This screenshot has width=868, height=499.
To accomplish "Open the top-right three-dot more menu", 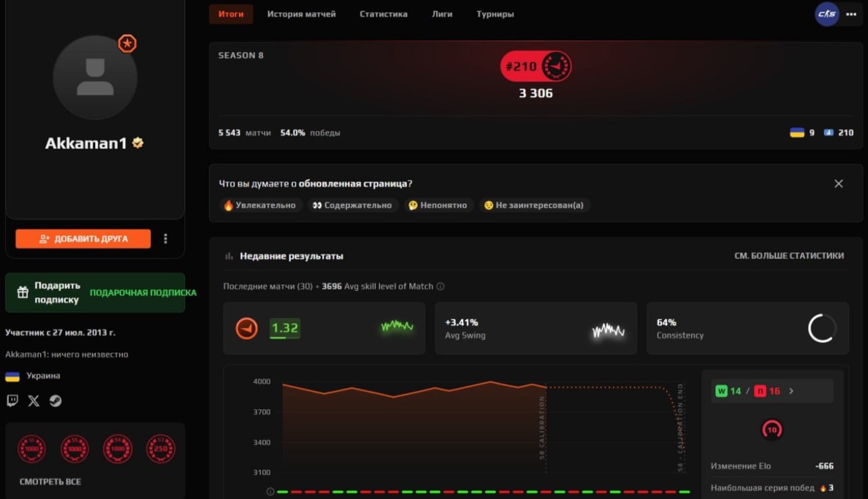I will [x=851, y=14].
